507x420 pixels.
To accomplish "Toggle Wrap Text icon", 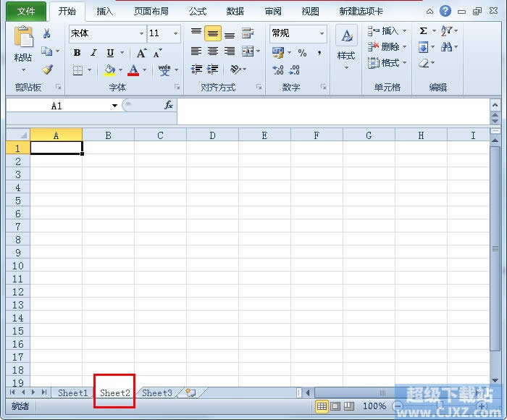I will 248,33.
